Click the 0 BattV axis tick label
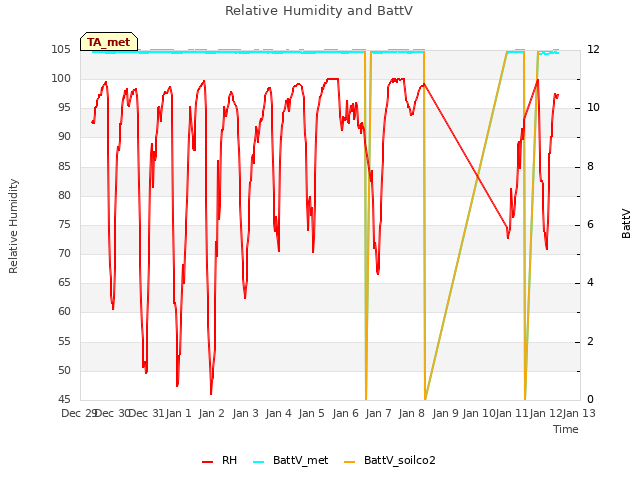 [590, 399]
